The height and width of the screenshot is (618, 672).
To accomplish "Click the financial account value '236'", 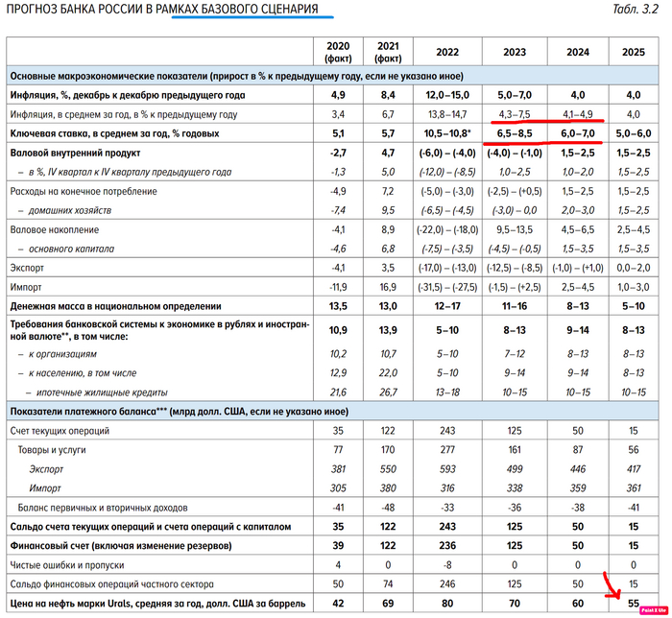I will tap(447, 546).
